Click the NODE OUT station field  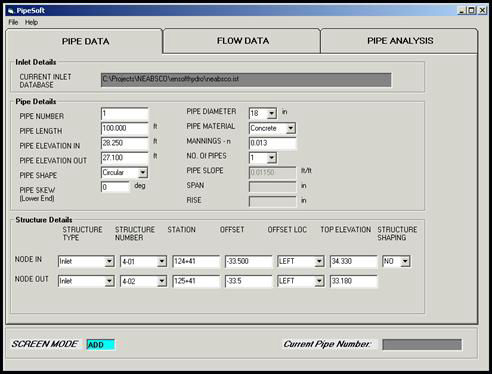click(196, 281)
